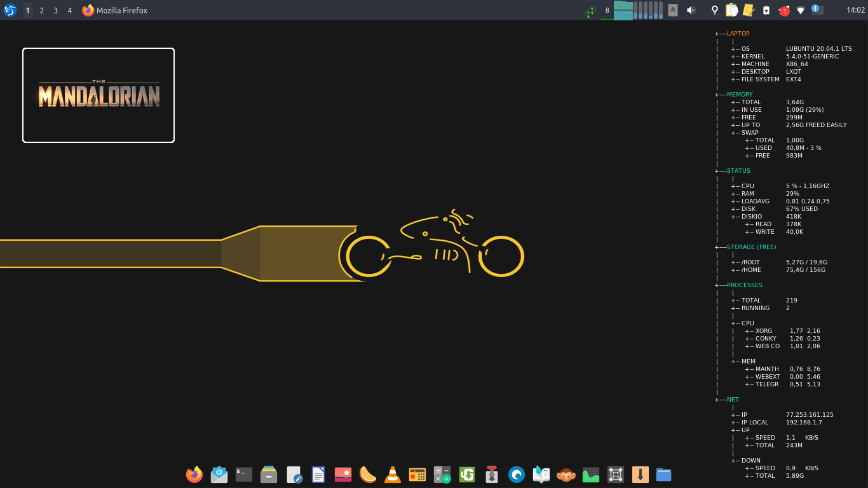Click the NET heading in Conky

coord(733,400)
